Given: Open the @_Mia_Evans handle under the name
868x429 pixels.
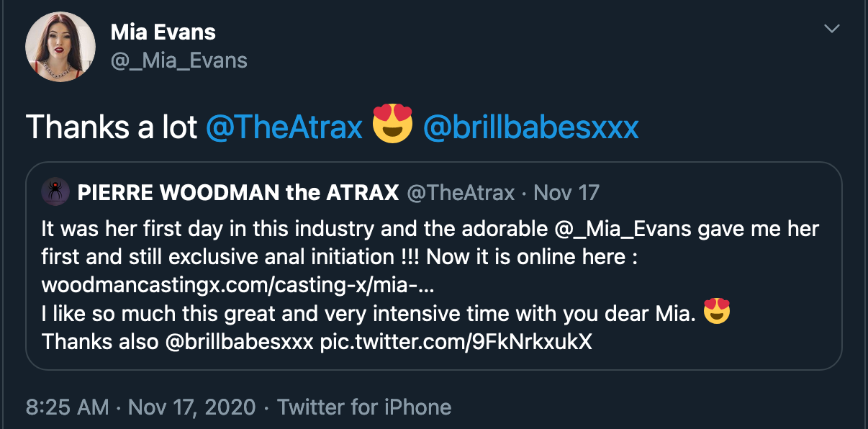Looking at the screenshot, I should pos(178,60).
